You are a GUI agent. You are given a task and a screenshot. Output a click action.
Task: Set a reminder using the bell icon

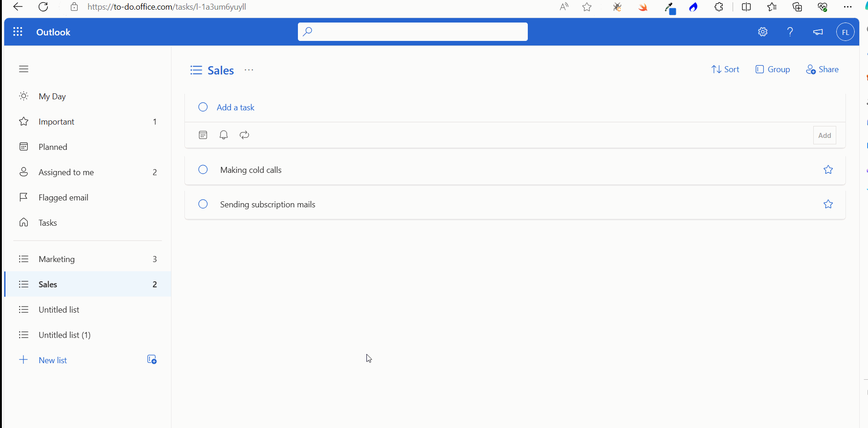[223, 135]
